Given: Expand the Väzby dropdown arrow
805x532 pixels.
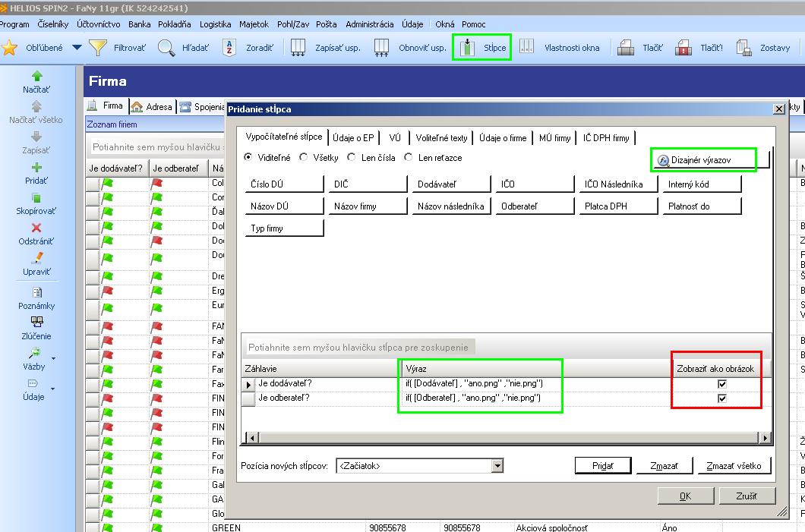Looking at the screenshot, I should tap(53, 359).
